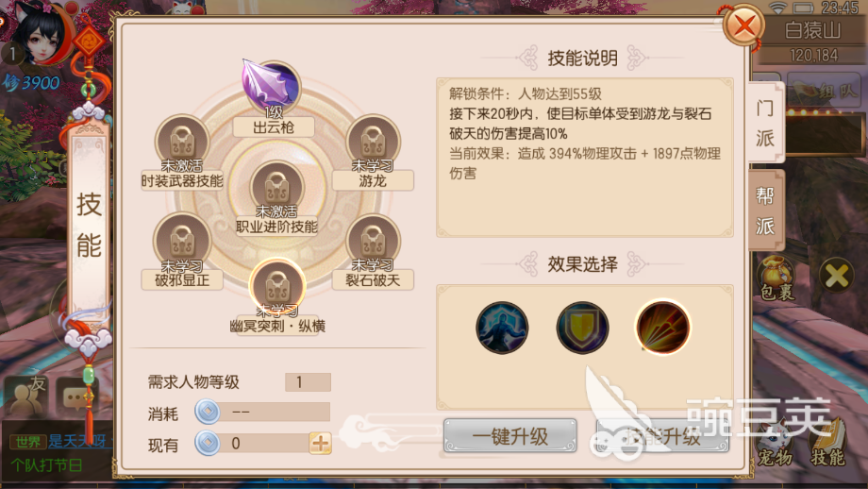Select the 出云枪 purple spear skill icon
Viewport: 868px width, 489px height.
[x=273, y=86]
